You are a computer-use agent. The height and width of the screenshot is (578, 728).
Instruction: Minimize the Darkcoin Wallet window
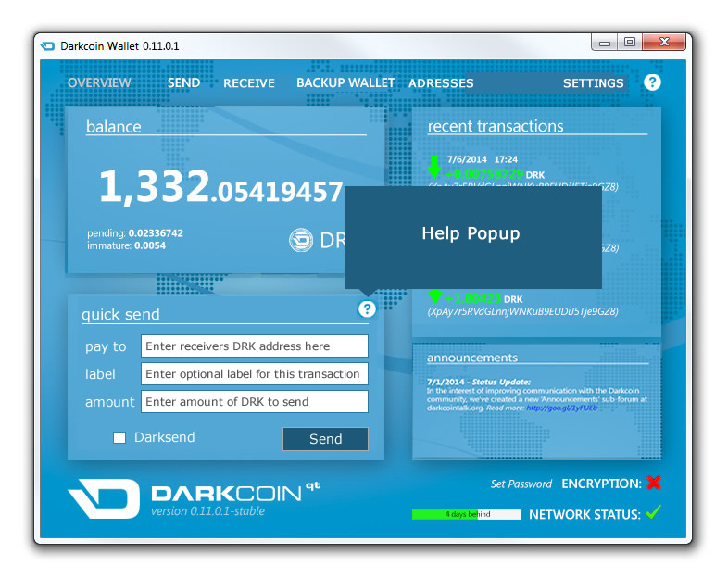coord(605,43)
